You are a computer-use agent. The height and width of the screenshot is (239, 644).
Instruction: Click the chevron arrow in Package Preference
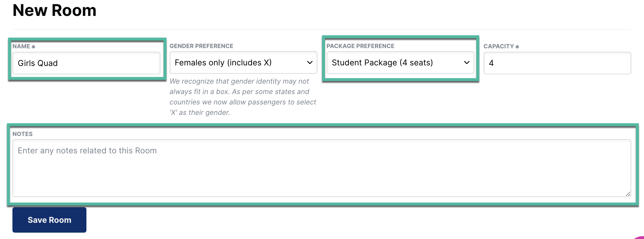click(x=467, y=62)
